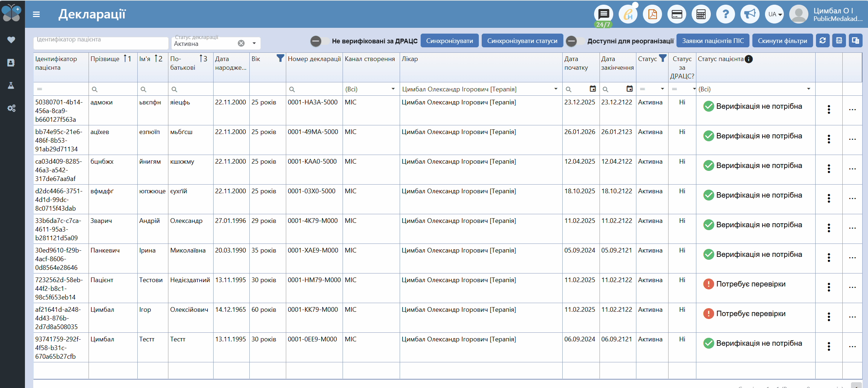
Task: Expand the Канал створення filter dropdown
Action: coord(393,89)
